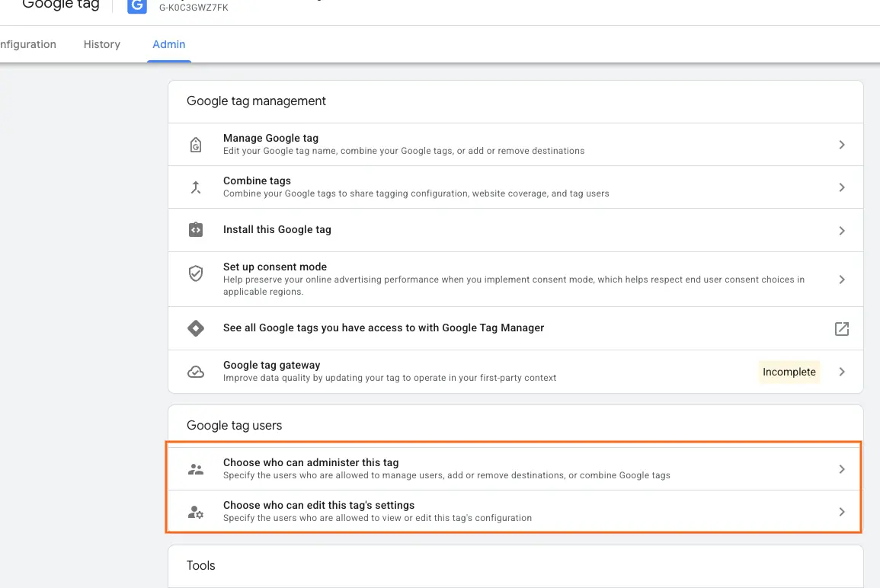880x588 pixels.
Task: Click the Google tag management heading
Action: pyautogui.click(x=256, y=101)
